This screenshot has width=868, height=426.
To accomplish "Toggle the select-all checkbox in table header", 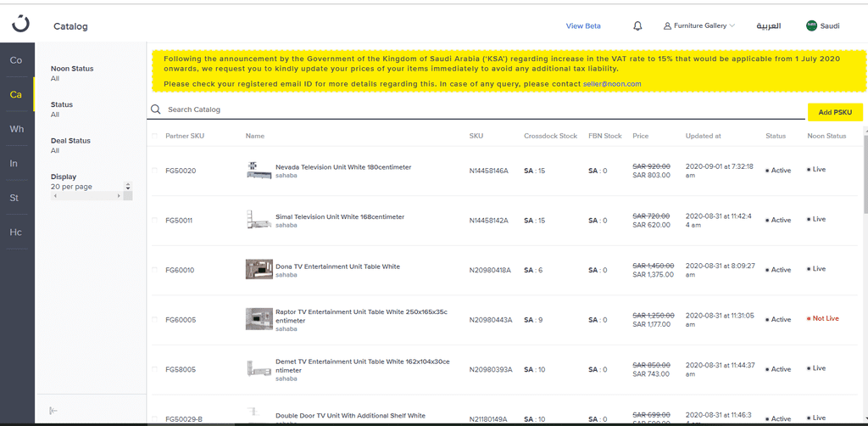I will point(154,136).
